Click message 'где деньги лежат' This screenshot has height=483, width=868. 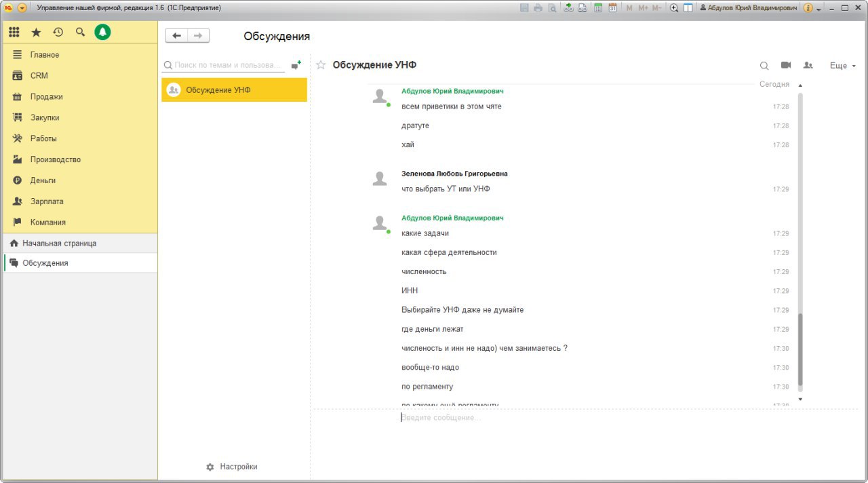433,329
